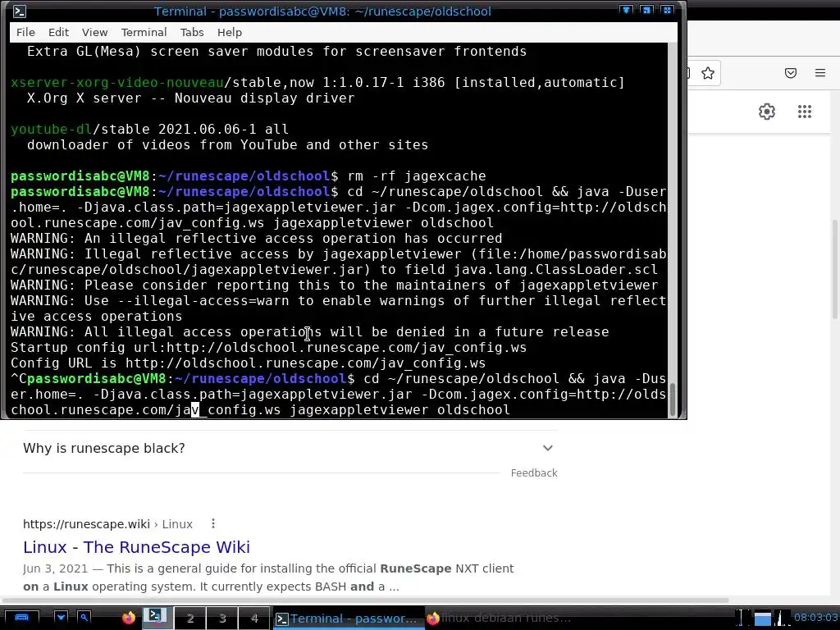Screen dimensions: 840x630
Task: Click the 'rm -rf jagexcache' command text
Action: tap(417, 176)
